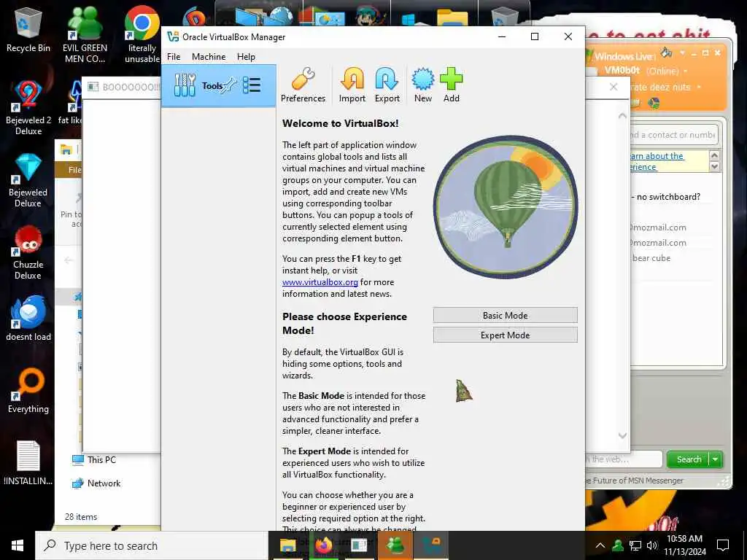
Task: Select Network in File Explorer sidebar
Action: [x=97, y=483]
